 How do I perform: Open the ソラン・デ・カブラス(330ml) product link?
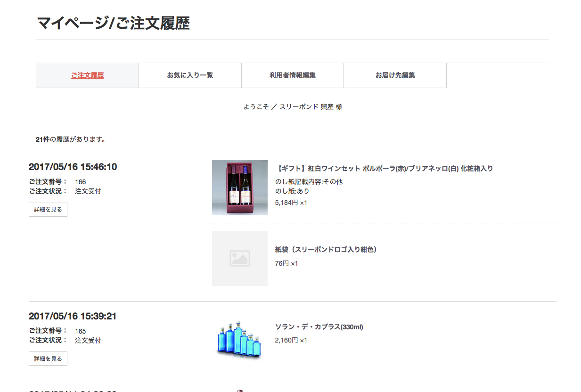(319, 327)
